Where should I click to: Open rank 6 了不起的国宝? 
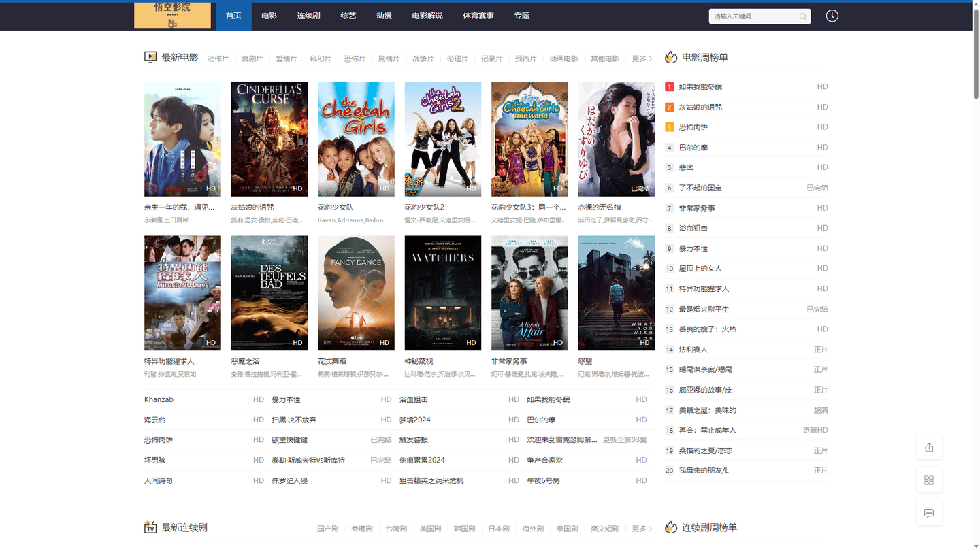[700, 188]
